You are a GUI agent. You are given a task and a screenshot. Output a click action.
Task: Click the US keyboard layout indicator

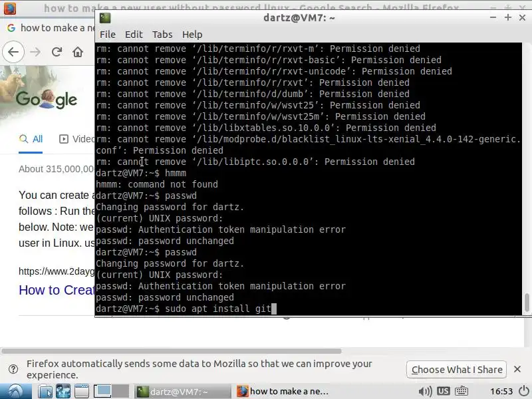[x=443, y=391]
